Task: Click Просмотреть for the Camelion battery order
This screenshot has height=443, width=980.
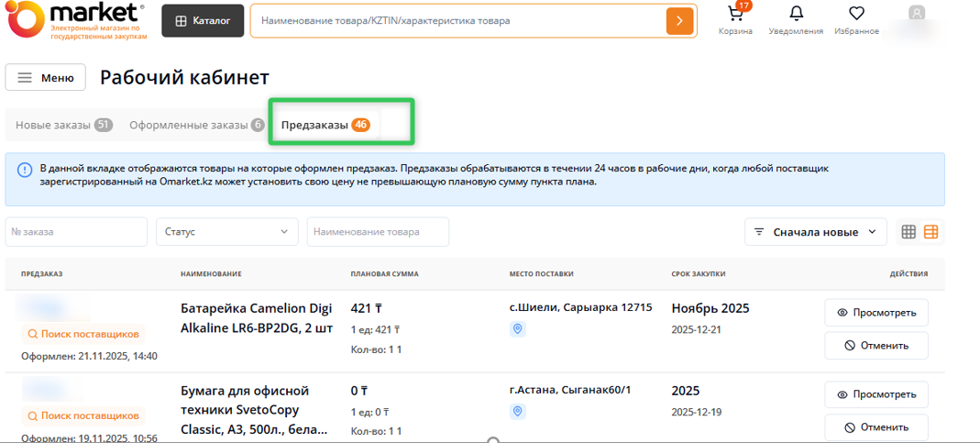Action: (x=875, y=313)
